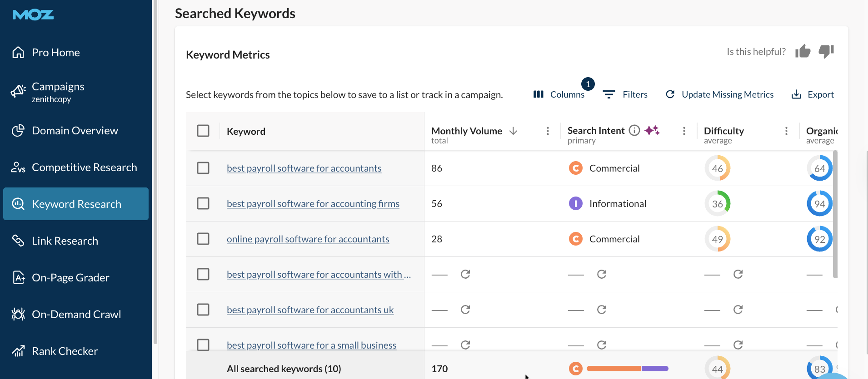The height and width of the screenshot is (379, 868).
Task: Click the Difficulty column header
Action: pyautogui.click(x=724, y=131)
